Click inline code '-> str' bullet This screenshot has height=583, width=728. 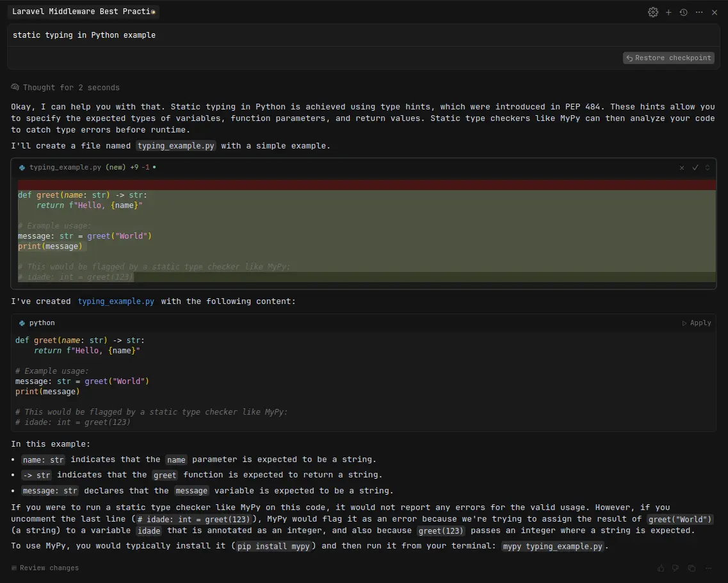pyautogui.click(x=36, y=475)
